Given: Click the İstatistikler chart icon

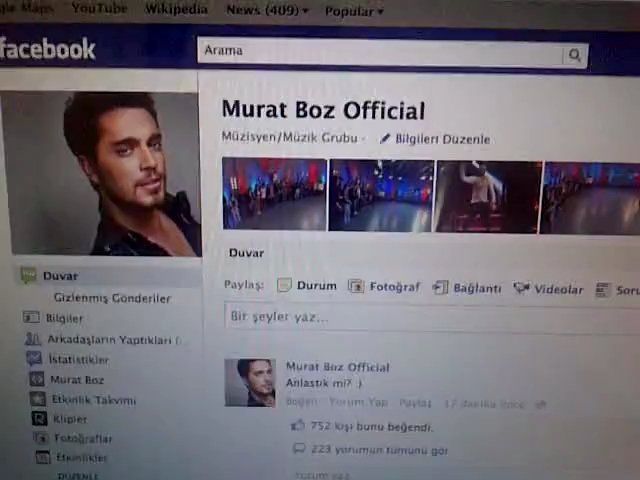Looking at the screenshot, I should tap(34, 359).
